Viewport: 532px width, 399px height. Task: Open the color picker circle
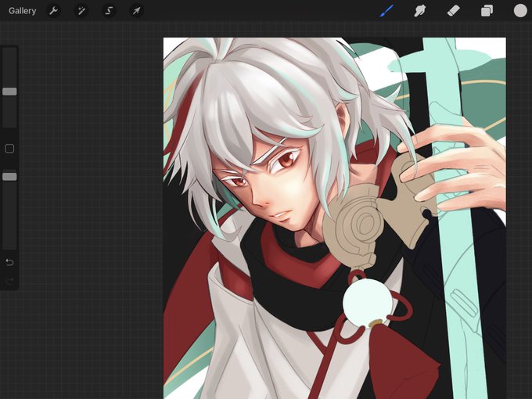pos(520,11)
